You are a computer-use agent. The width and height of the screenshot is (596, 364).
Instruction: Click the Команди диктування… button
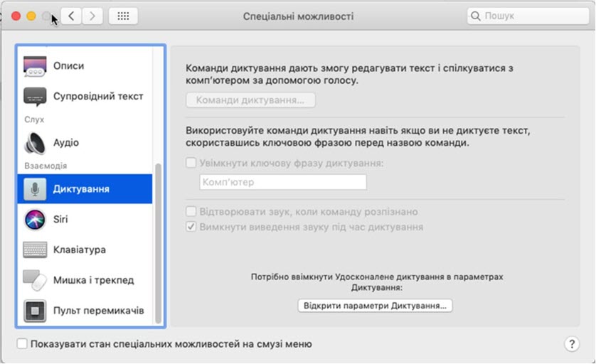(250, 100)
